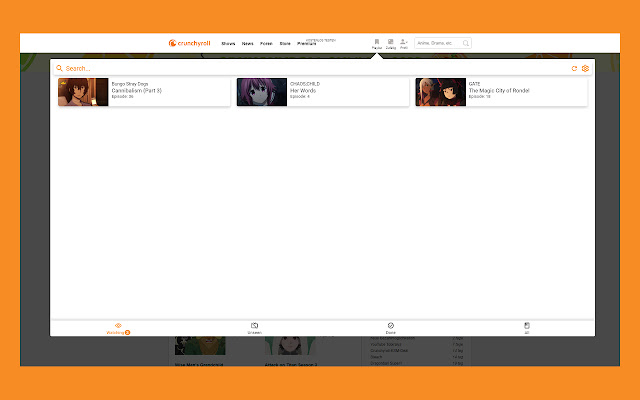Viewport: 640px width, 400px height.
Task: Select 'Her Words' episode title
Action: click(303, 91)
